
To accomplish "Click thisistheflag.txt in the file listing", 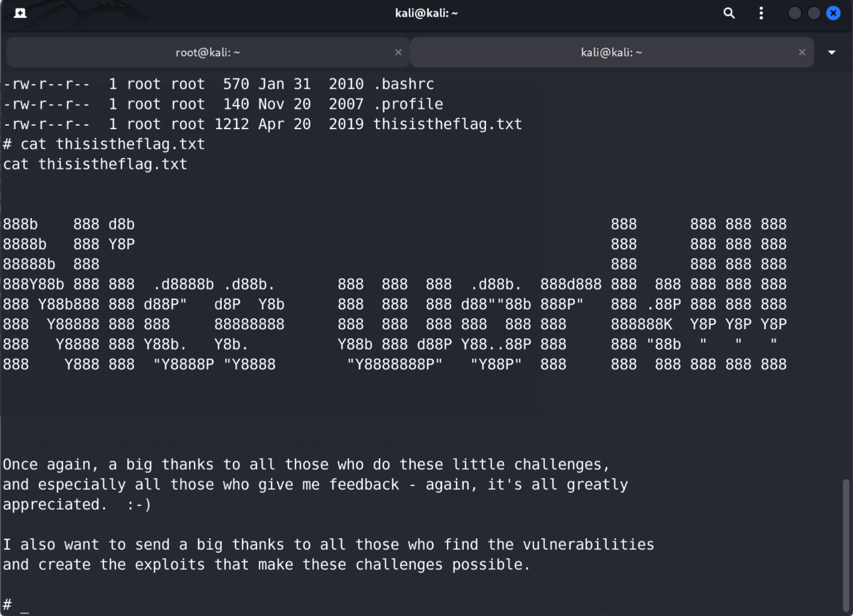I will [x=447, y=124].
